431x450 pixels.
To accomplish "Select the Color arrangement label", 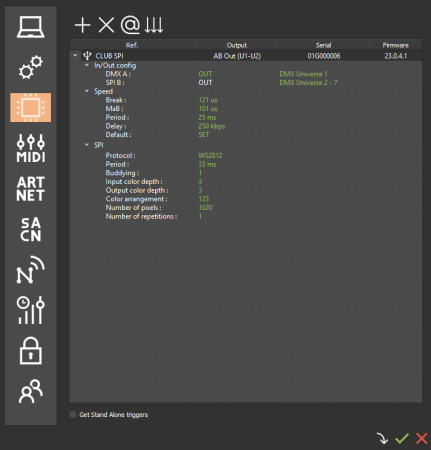I will (136, 199).
